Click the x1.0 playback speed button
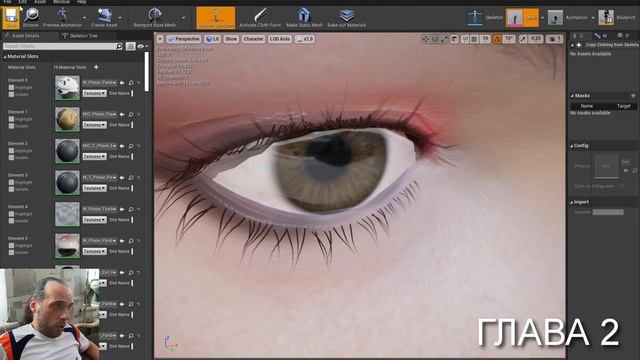The image size is (640, 360). pyautogui.click(x=305, y=39)
